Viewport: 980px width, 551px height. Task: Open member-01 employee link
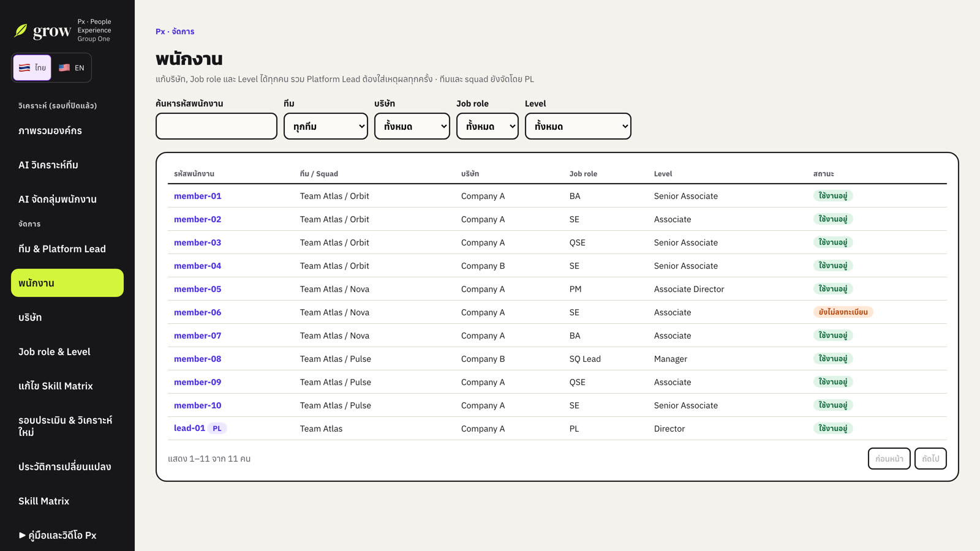[x=197, y=196]
